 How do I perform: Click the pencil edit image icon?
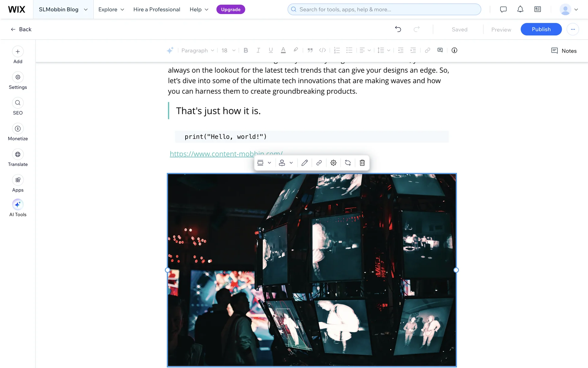click(304, 163)
